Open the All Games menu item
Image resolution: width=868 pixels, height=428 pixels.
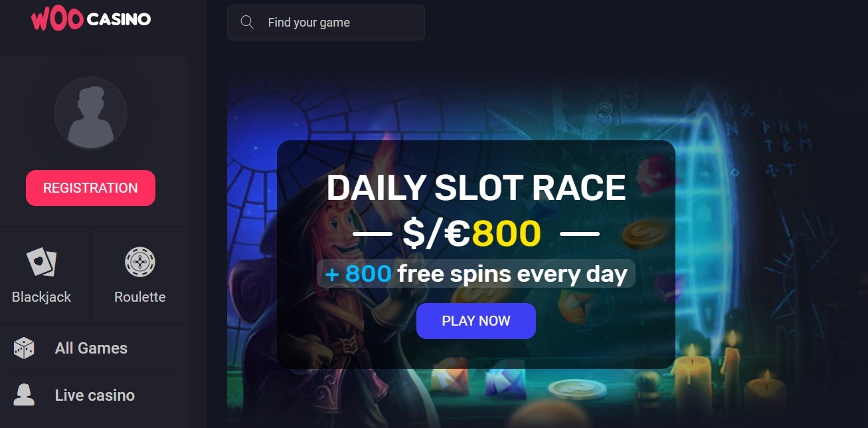point(91,348)
